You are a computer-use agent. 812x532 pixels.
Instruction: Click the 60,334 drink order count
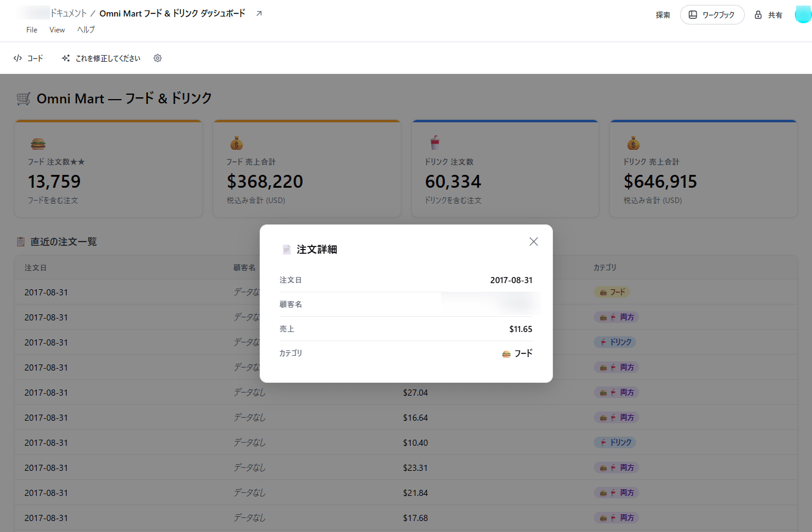453,182
